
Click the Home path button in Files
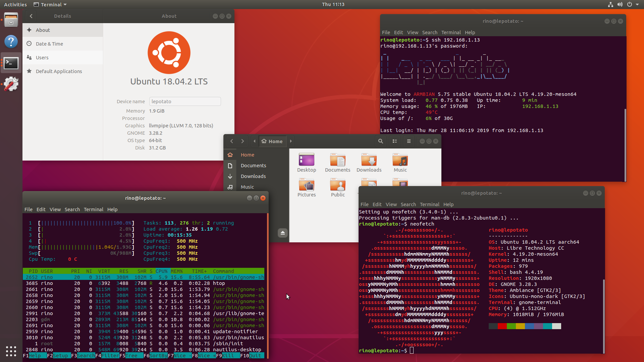(272, 141)
